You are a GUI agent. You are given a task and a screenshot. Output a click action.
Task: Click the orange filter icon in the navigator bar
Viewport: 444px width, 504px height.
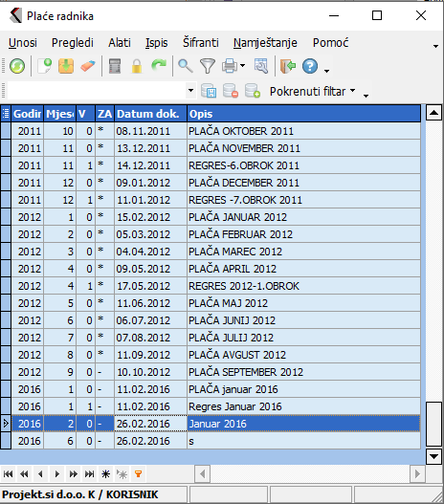point(138,473)
